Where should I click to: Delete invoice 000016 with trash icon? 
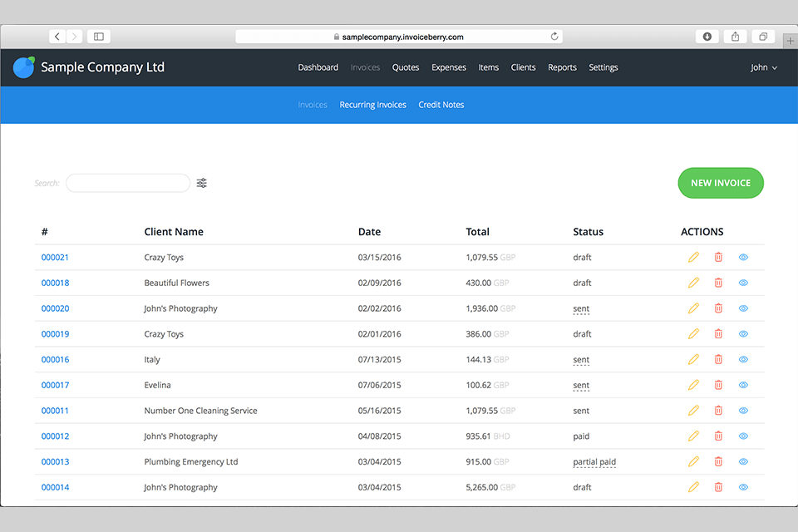718,359
